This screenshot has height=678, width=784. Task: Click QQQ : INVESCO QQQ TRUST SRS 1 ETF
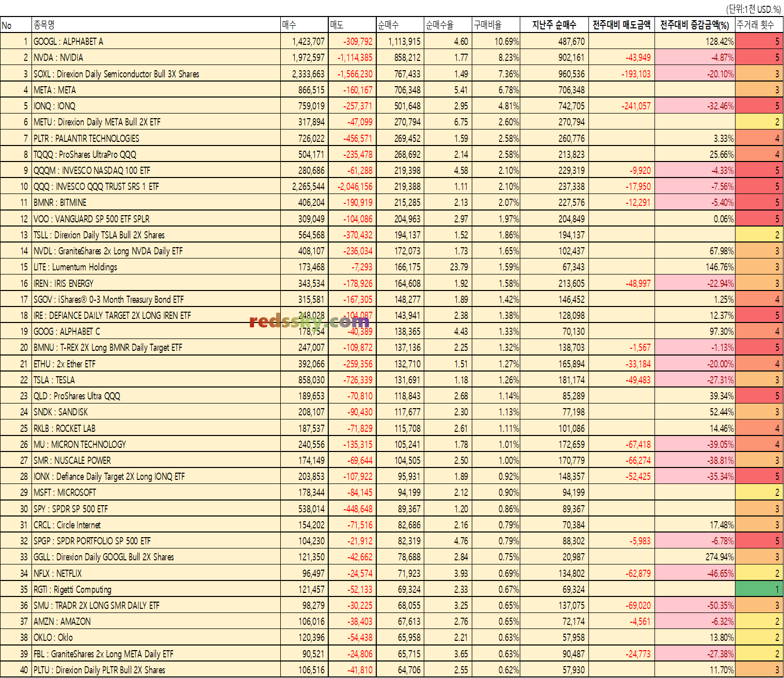point(156,186)
